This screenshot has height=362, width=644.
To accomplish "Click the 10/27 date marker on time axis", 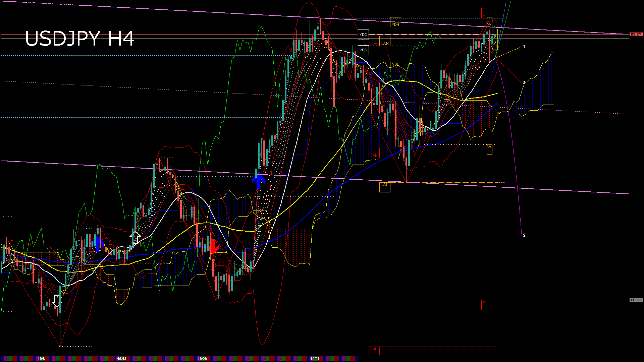I will point(315,359).
